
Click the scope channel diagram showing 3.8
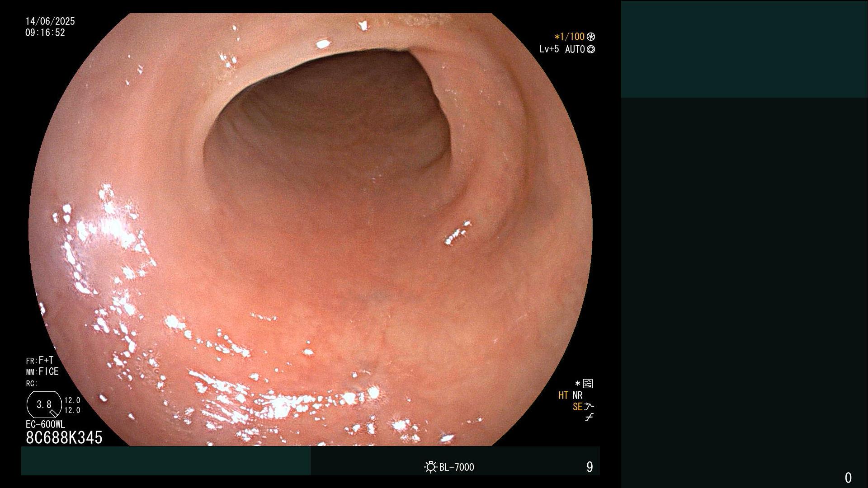(44, 404)
